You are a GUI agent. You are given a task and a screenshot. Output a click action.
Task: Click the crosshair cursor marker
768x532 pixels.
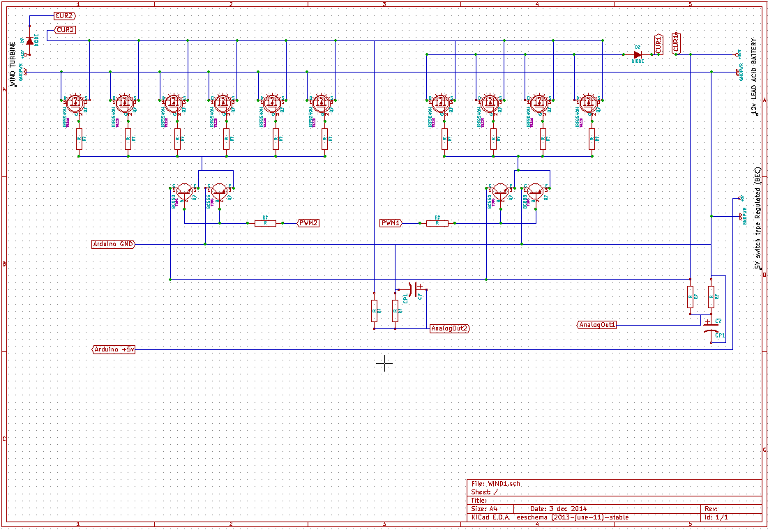[384, 364]
